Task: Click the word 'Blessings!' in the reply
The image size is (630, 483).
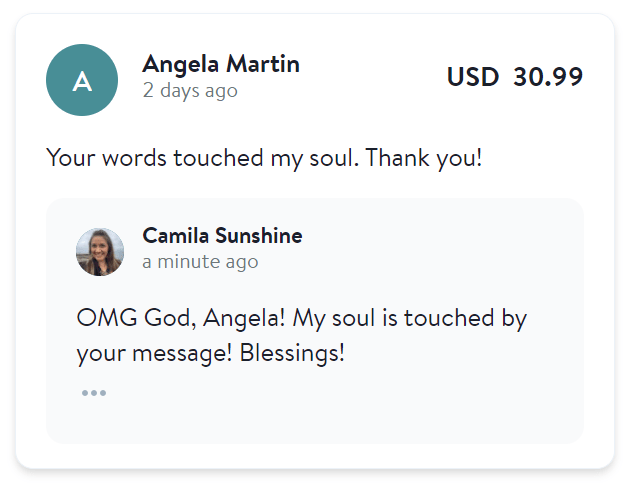Action: click(x=292, y=353)
